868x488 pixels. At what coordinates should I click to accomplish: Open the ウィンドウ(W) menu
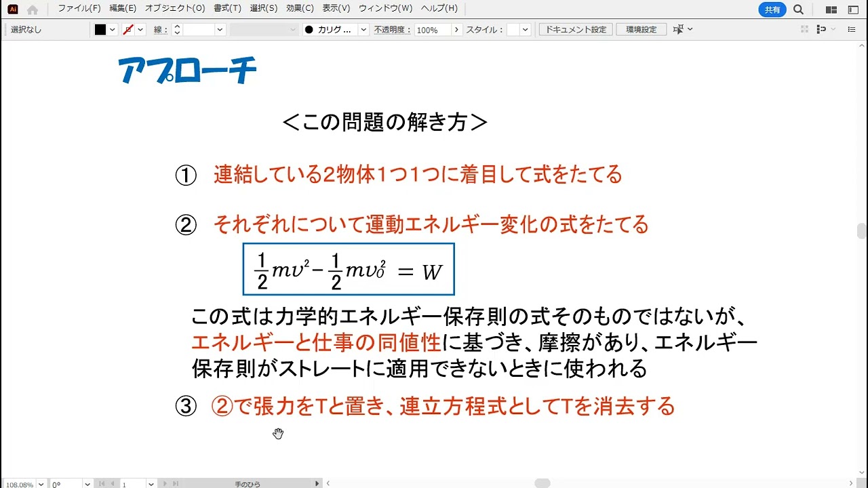point(385,9)
